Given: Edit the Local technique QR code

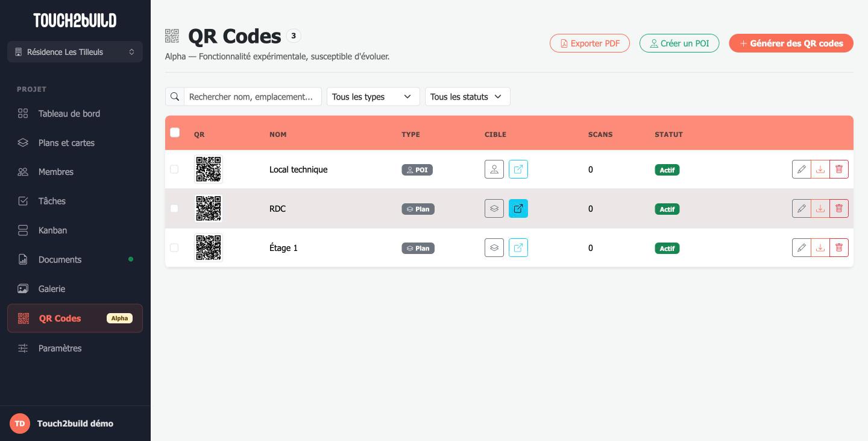Looking at the screenshot, I should (x=801, y=170).
